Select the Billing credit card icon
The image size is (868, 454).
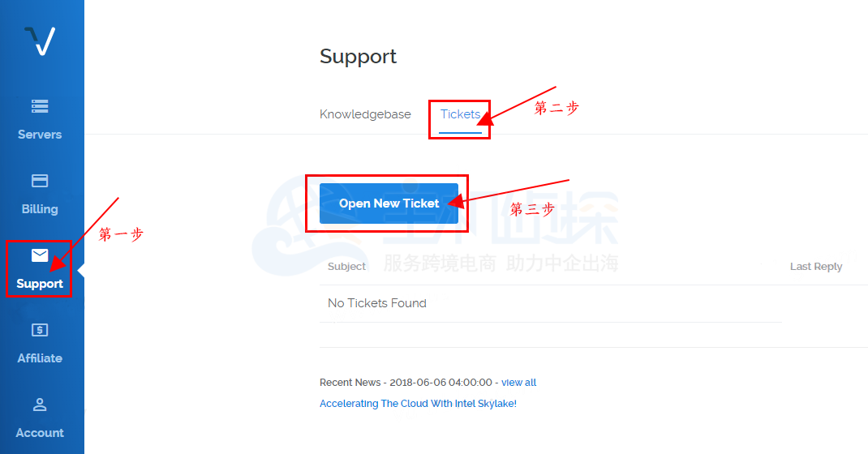tap(40, 181)
